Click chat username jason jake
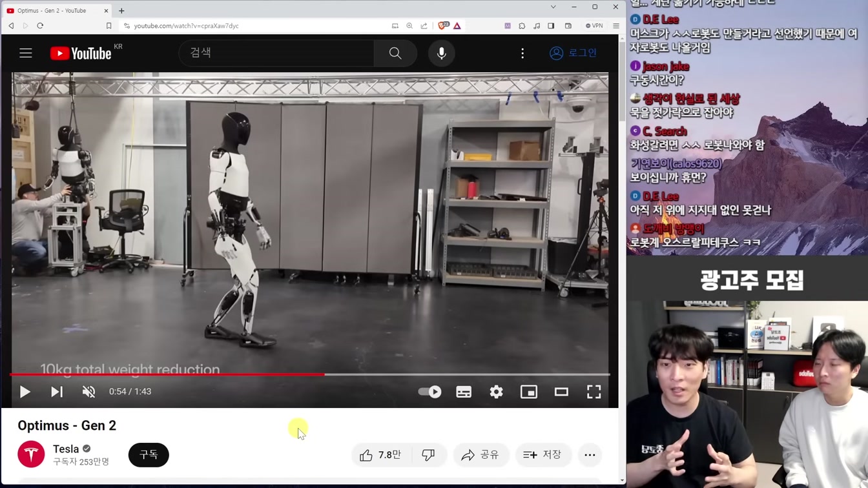The image size is (868, 488). pos(665,66)
